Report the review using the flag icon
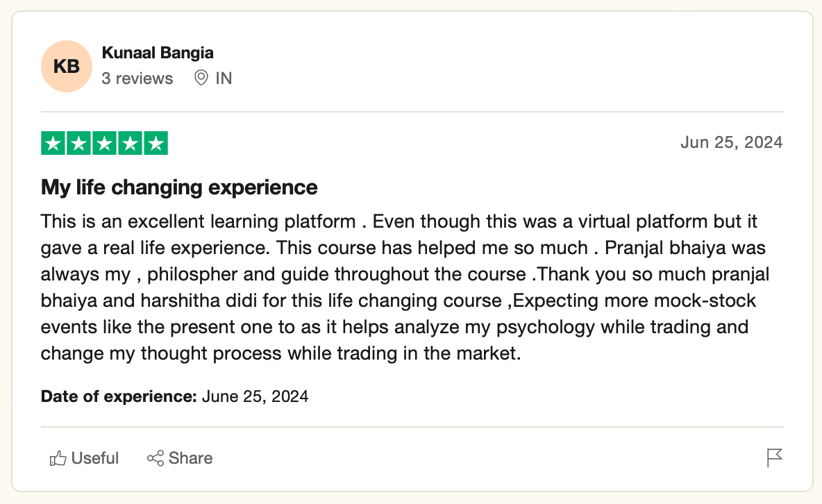Screen dimensions: 822x504 (x=774, y=458)
